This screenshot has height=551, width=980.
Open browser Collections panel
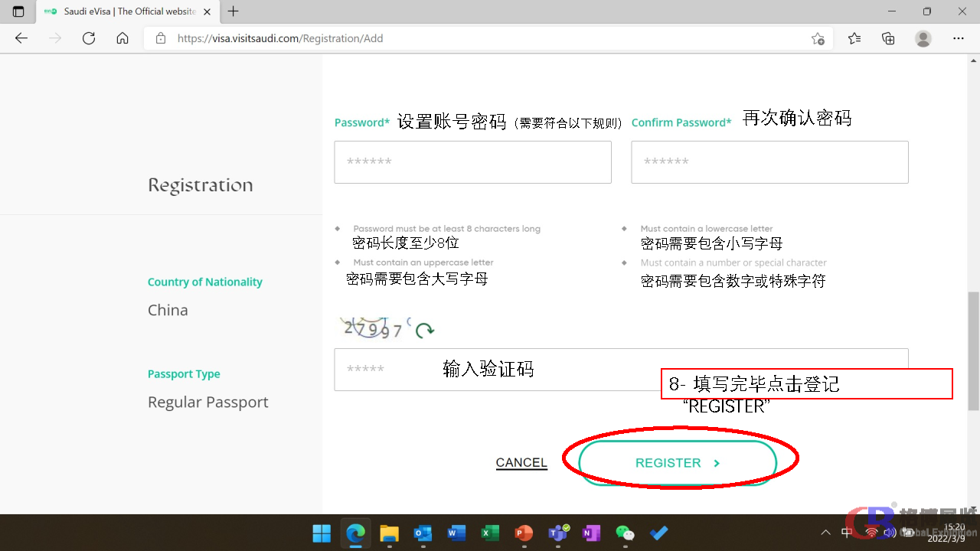click(x=888, y=38)
